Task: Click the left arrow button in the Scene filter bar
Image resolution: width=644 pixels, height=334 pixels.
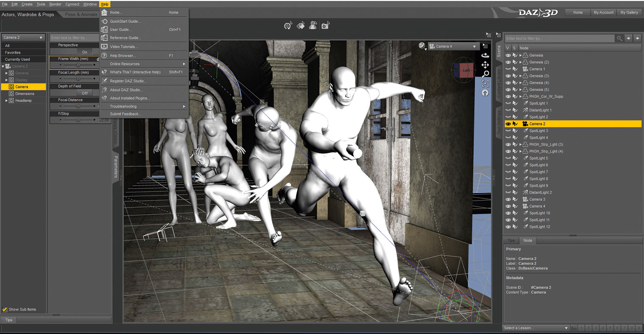Action: point(629,38)
